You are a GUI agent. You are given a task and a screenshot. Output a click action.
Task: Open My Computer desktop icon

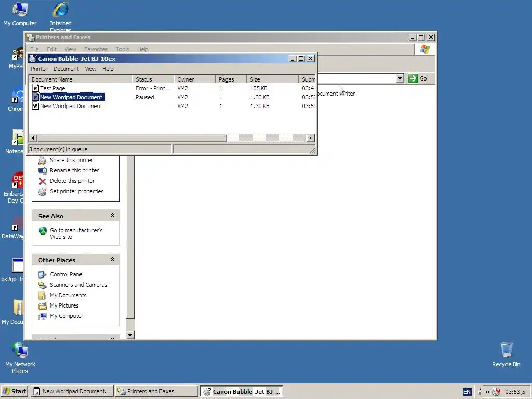(x=20, y=14)
